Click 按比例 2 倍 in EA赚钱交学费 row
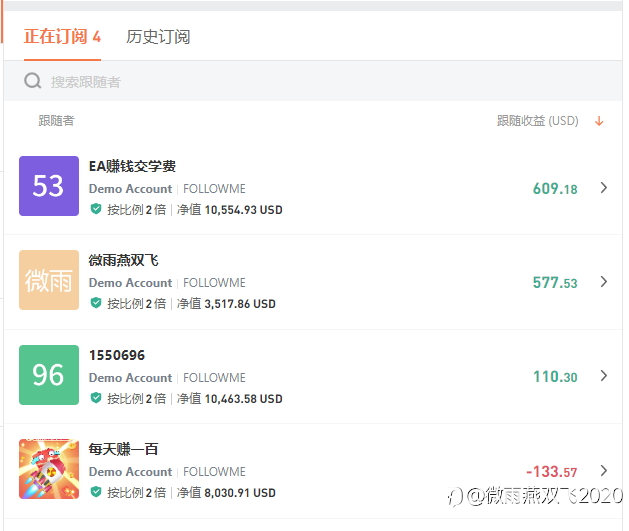 136,210
